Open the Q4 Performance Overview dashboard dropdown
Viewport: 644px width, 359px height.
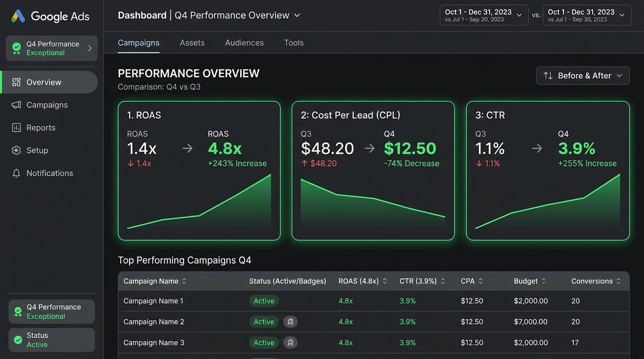(x=297, y=15)
